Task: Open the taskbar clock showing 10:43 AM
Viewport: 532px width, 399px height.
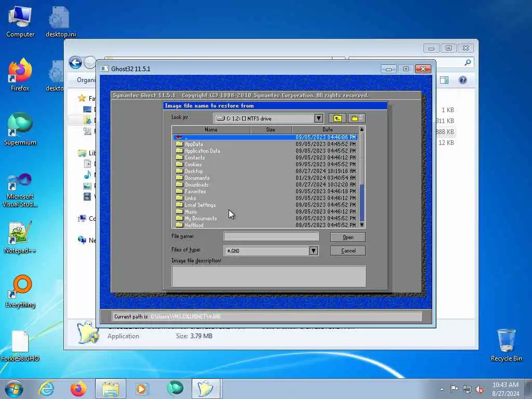Action: (505, 389)
